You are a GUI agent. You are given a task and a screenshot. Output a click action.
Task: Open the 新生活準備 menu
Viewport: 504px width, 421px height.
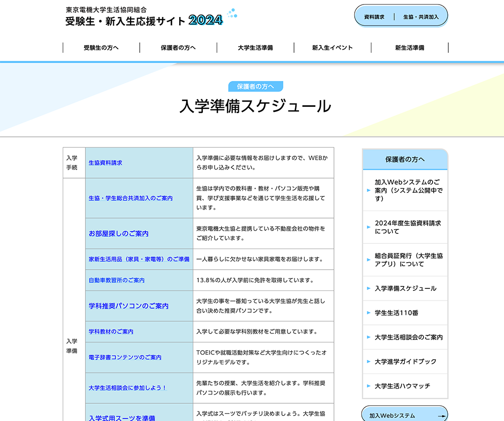click(410, 48)
